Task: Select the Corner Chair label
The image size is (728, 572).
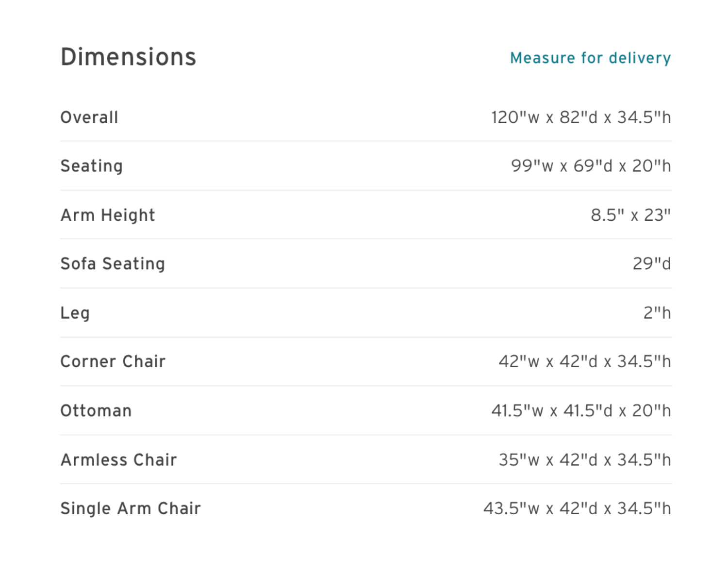Action: click(x=113, y=361)
